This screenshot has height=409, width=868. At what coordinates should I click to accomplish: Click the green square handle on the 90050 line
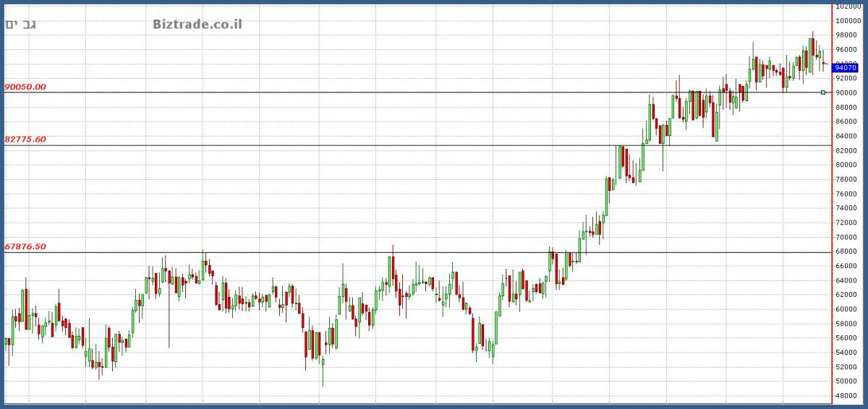pos(823,92)
